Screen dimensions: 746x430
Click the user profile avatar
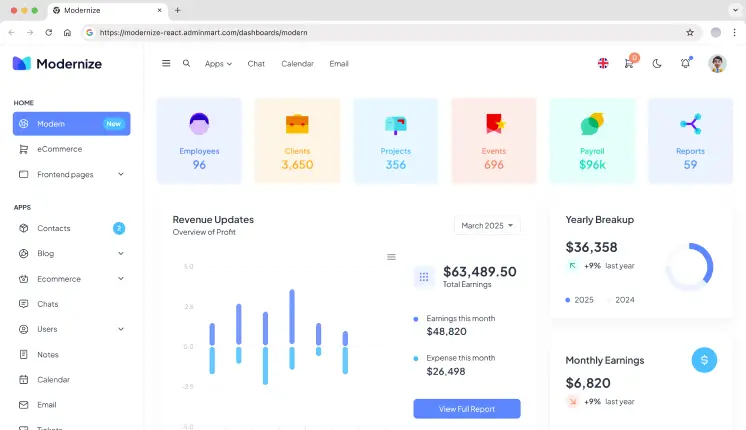click(717, 63)
